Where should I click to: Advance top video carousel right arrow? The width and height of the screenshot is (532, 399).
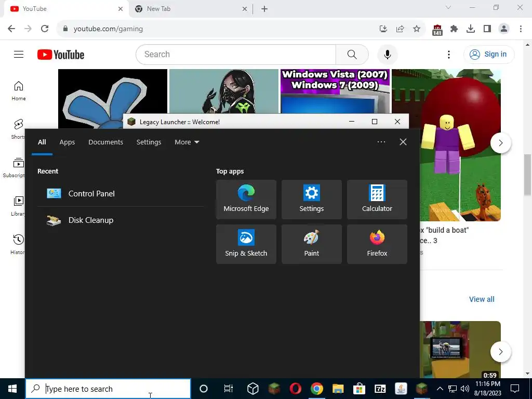[x=500, y=143]
